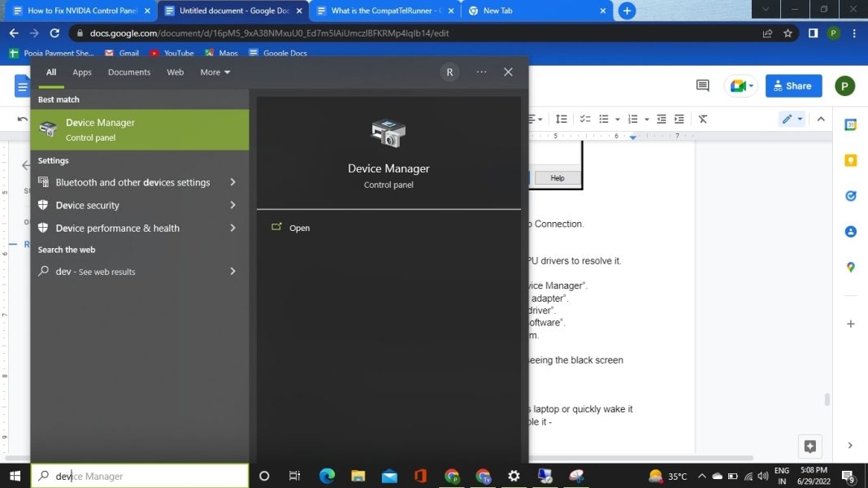Launch Microsoft Edge from the taskbar
Viewport: 868px width, 488px height.
tap(327, 476)
